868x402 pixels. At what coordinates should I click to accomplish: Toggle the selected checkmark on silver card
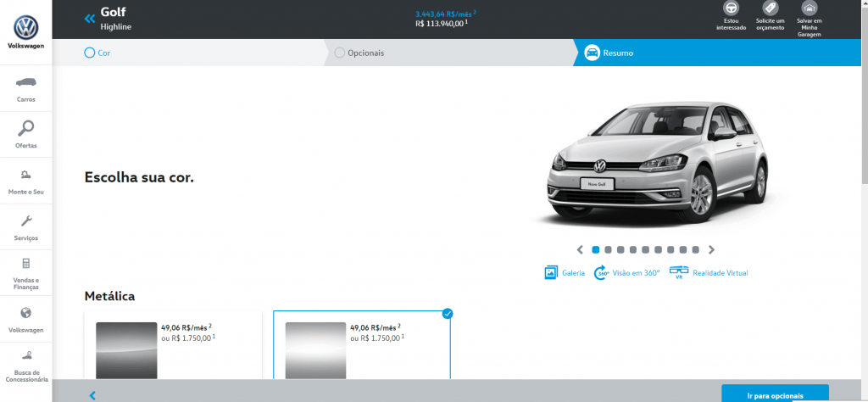[448, 314]
